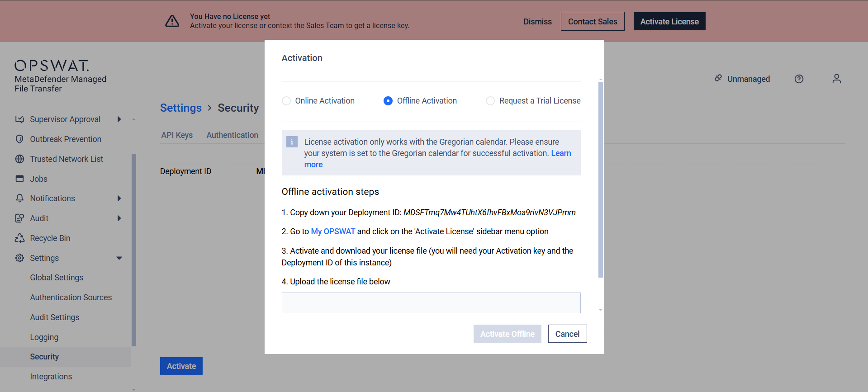Click the Unmanaged status label

click(749, 79)
